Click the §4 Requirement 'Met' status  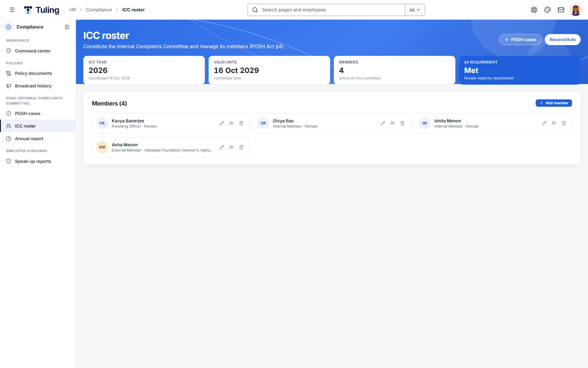pyautogui.click(x=471, y=70)
